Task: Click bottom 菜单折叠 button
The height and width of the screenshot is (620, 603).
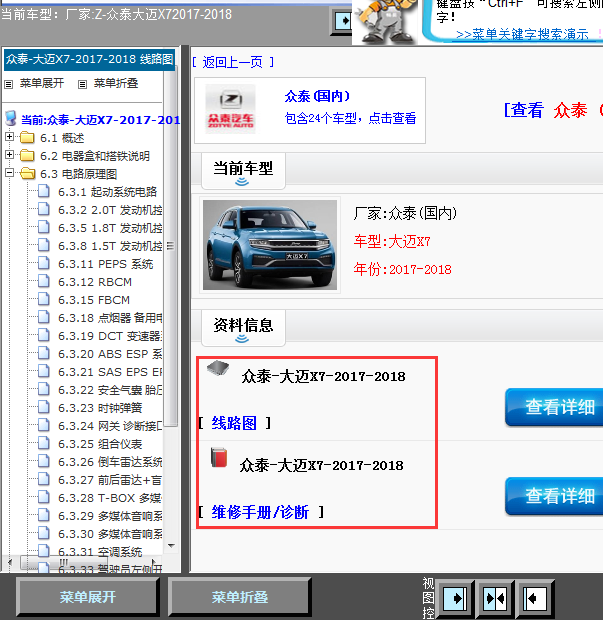Action: pos(240,597)
